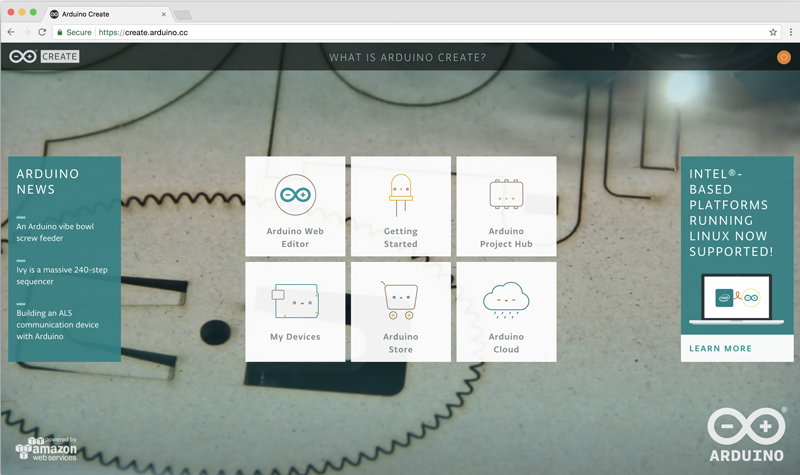Open the orange user profile icon
The image size is (800, 475).
[x=783, y=57]
